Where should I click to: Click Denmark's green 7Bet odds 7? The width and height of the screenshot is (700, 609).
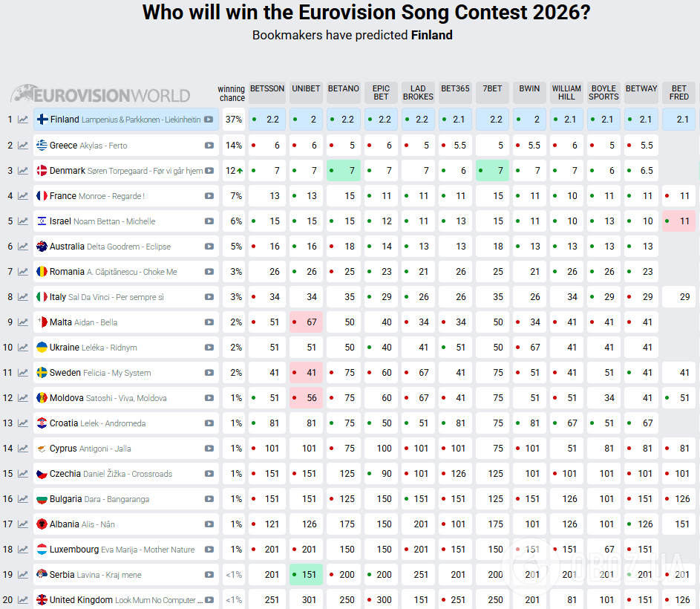click(492, 171)
